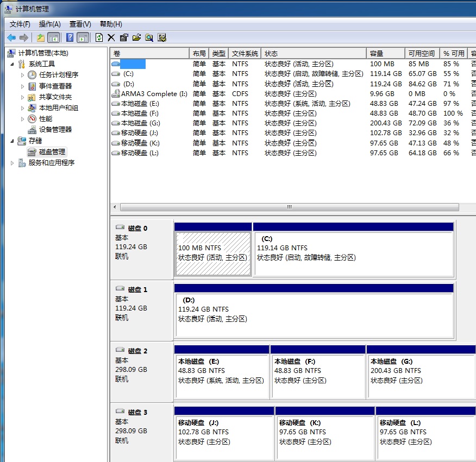
Task: Go up one level with the folder icon
Action: [x=41, y=37]
